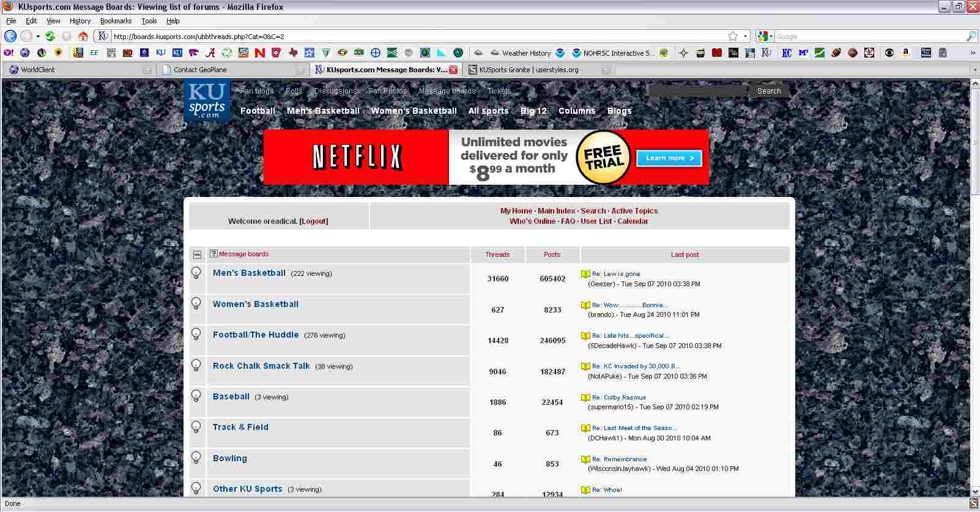
Task: Open the blue KC bookmark icon
Action: 787,53
